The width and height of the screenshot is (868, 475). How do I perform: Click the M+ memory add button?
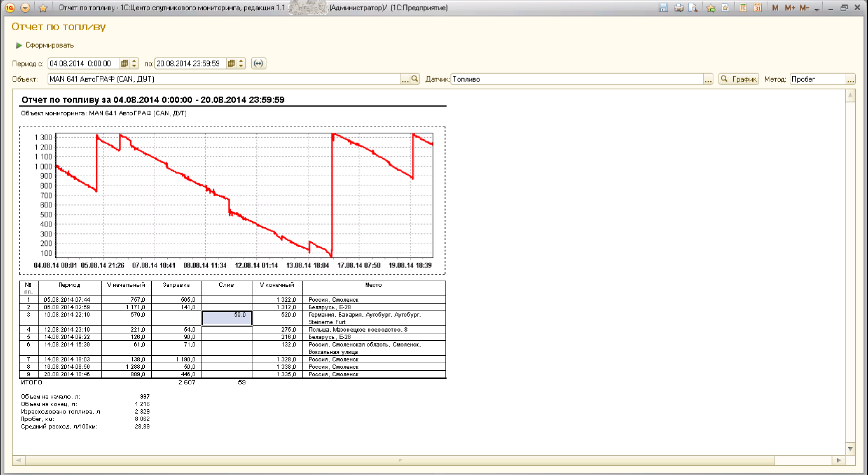789,8
